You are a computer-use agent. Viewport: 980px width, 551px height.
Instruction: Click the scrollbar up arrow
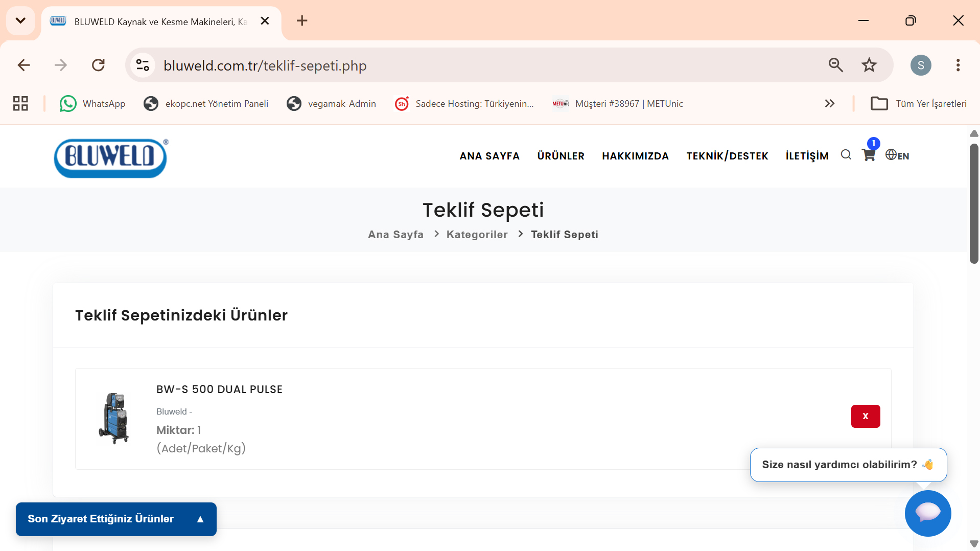(x=974, y=133)
